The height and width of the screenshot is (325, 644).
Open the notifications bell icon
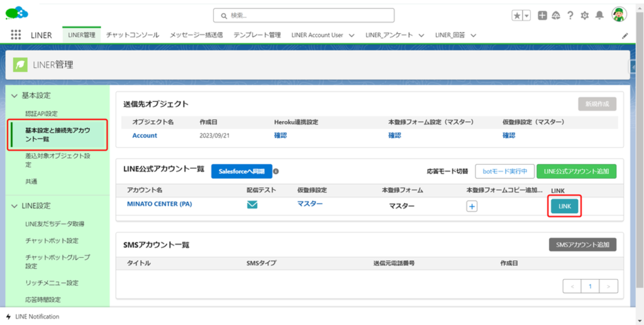pos(600,16)
